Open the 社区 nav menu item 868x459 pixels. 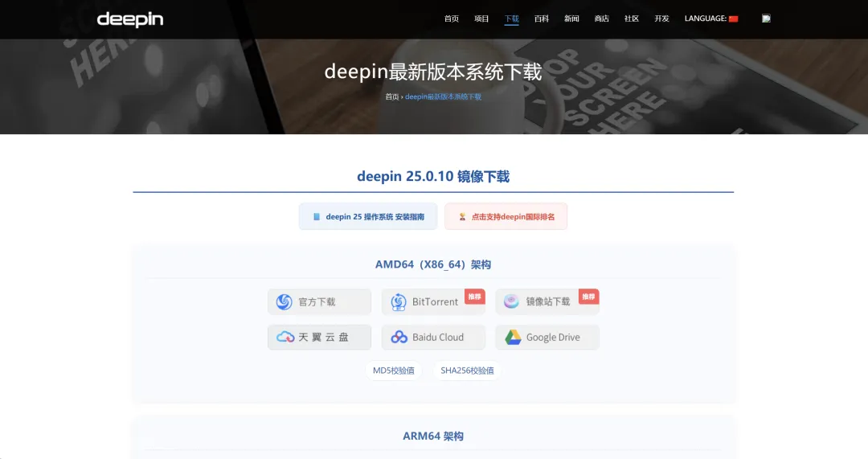[632, 18]
